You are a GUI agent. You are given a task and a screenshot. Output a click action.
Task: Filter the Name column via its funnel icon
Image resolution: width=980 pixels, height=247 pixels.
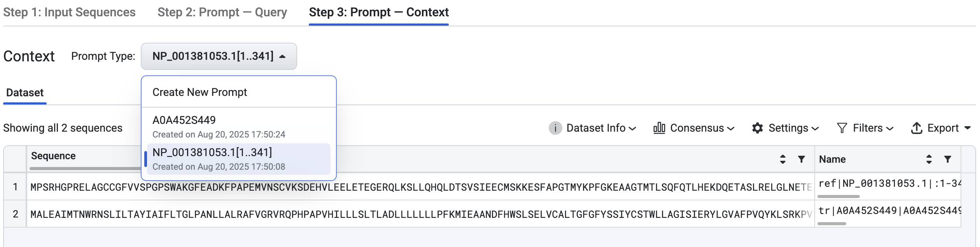tap(948, 159)
